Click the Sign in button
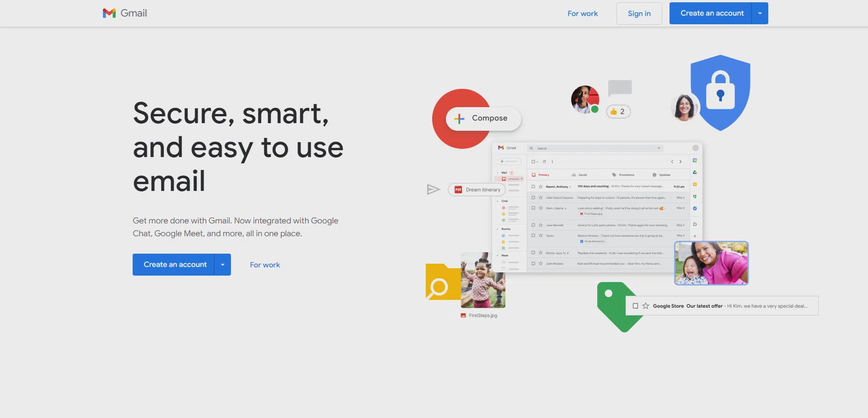 (639, 13)
